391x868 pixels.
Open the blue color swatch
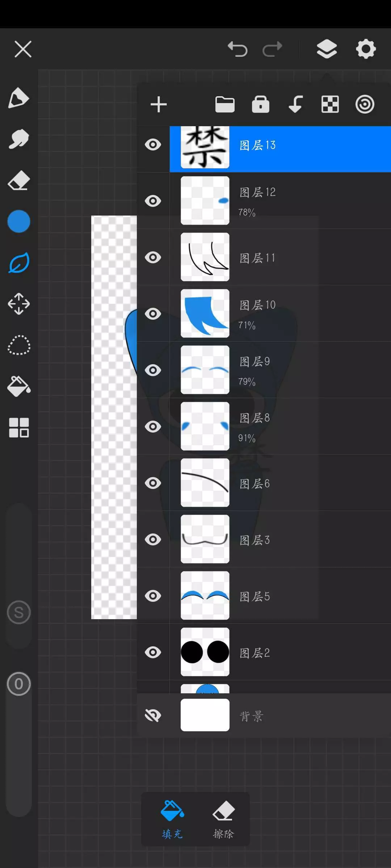18,221
